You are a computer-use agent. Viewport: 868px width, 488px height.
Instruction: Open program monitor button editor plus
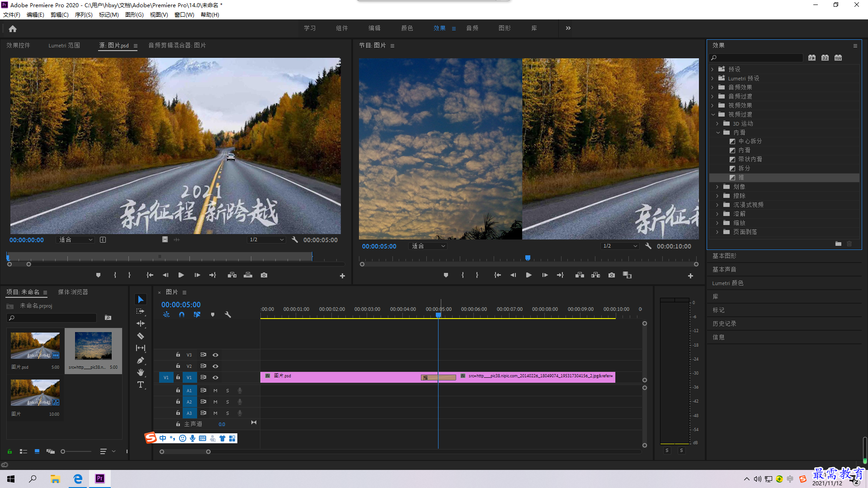(690, 276)
